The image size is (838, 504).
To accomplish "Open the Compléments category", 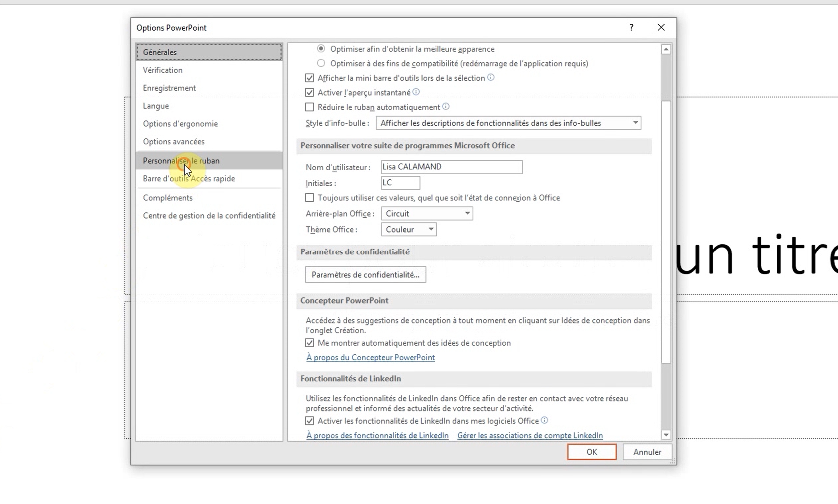I will [x=209, y=198].
